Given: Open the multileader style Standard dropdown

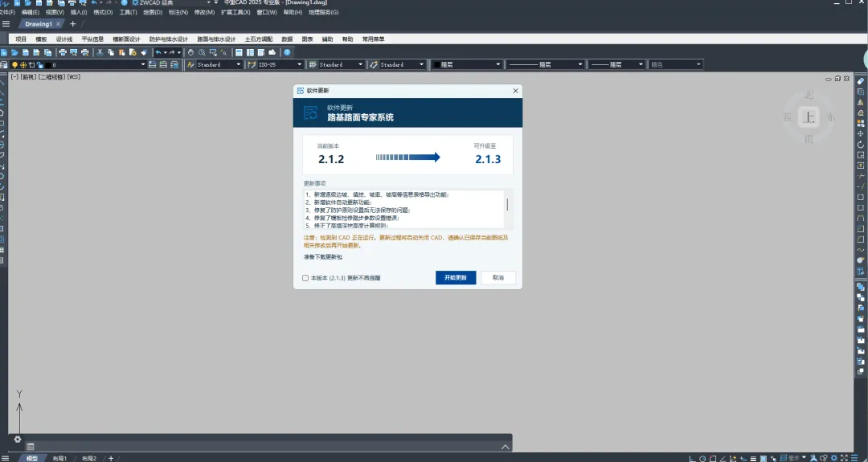Looking at the screenshot, I should coord(421,65).
